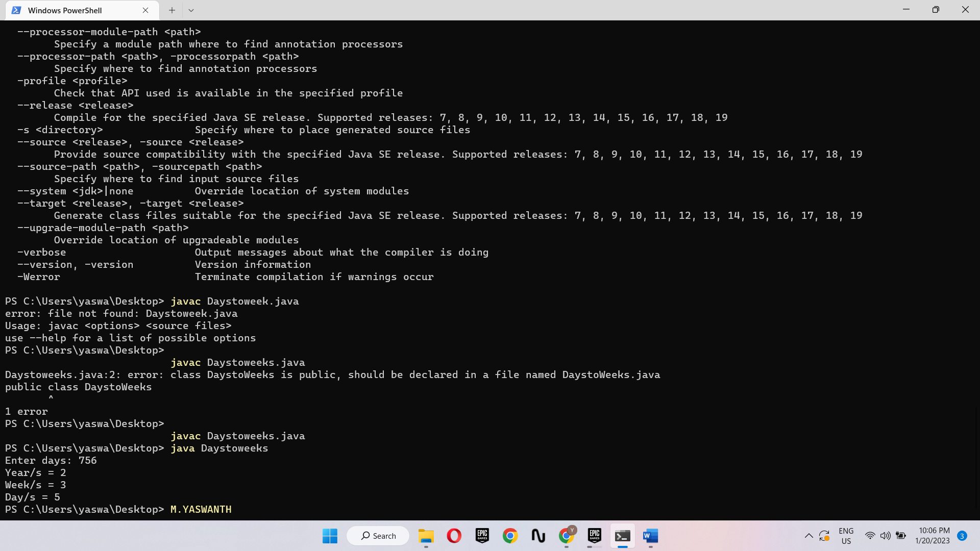
Task: Open Windows Search bar
Action: (378, 536)
